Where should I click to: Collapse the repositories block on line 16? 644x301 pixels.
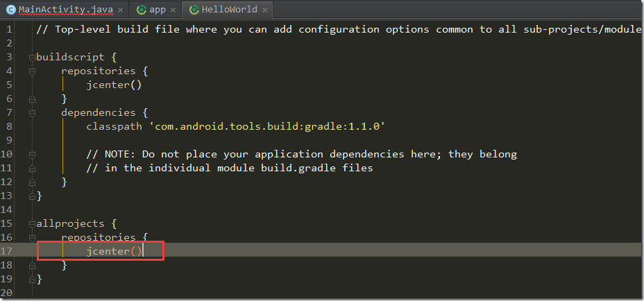(x=32, y=238)
